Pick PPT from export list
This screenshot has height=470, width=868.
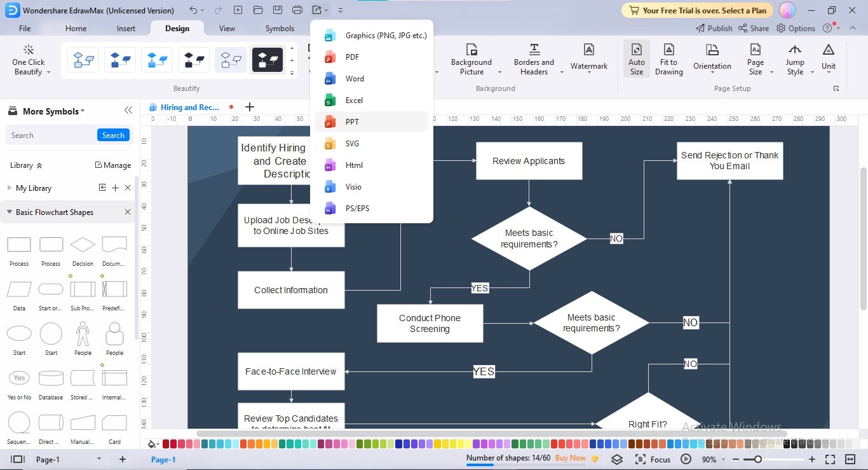point(372,122)
